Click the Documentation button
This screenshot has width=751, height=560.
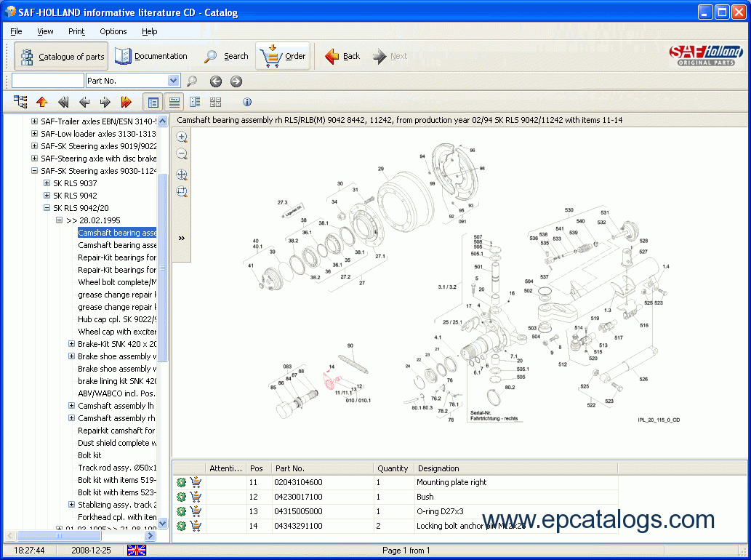152,56
